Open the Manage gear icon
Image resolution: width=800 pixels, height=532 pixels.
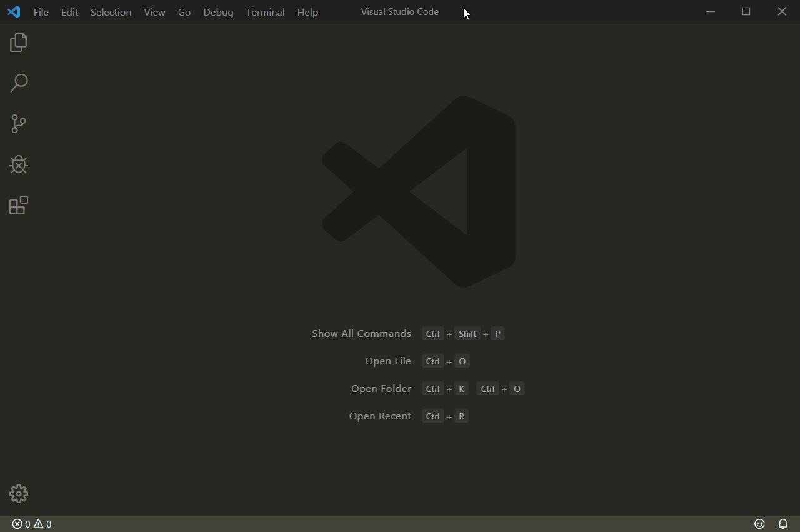pos(19,494)
